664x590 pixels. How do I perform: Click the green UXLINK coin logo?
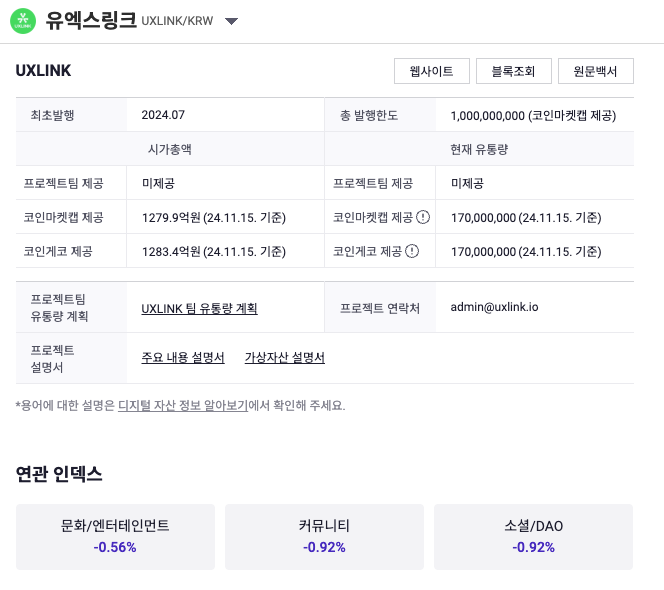pyautogui.click(x=23, y=21)
